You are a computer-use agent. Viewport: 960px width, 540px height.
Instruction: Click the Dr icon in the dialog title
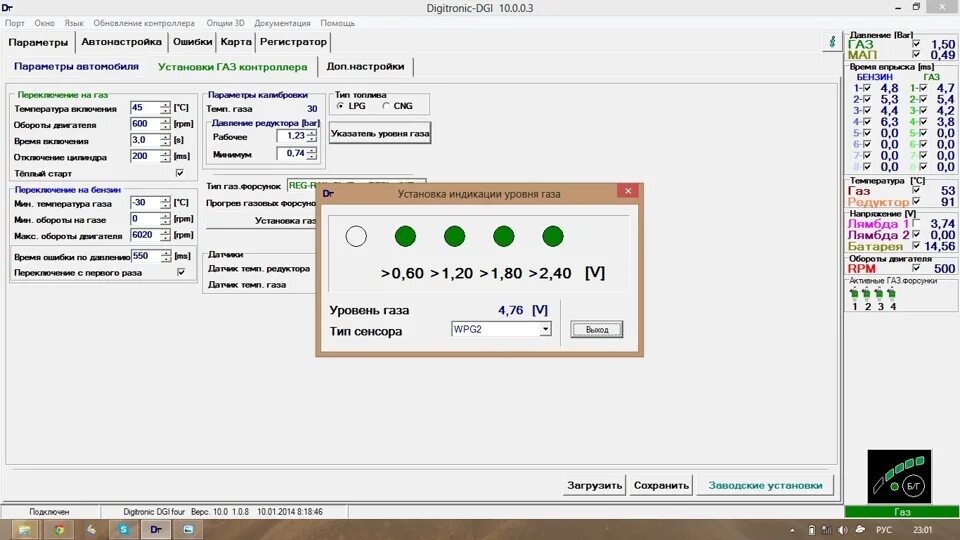tap(328, 193)
